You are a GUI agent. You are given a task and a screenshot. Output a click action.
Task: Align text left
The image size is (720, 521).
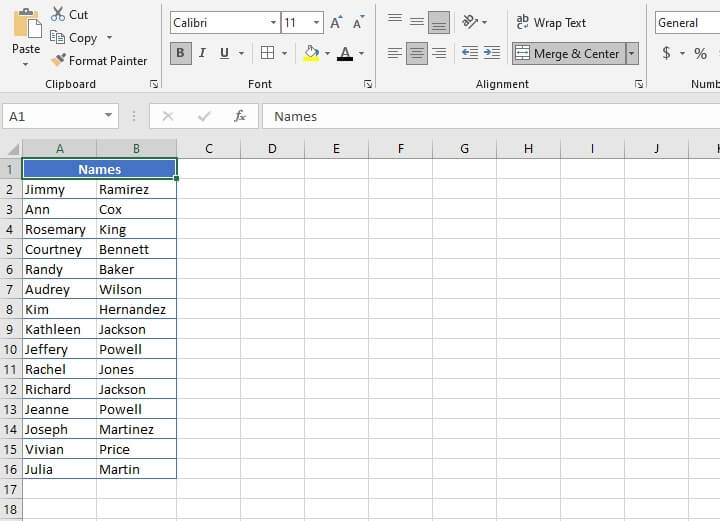tap(395, 53)
